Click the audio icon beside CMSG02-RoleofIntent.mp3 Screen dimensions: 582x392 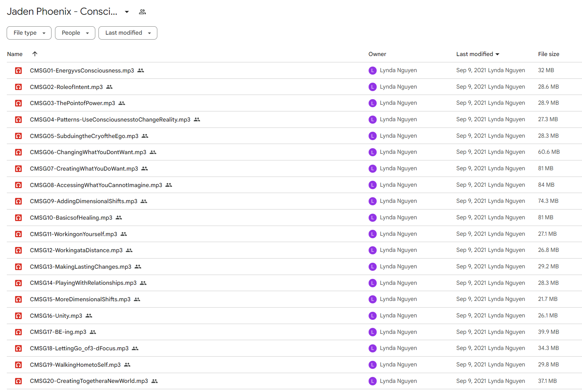pos(18,87)
